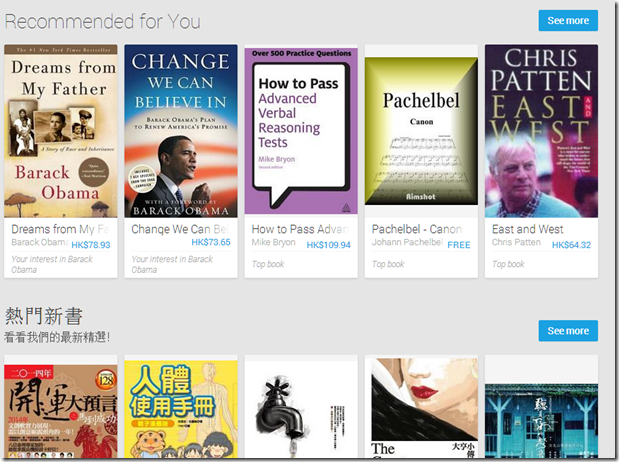Open the 開運大預言 book cover
Viewport: 619px width, 462px height.
(61, 411)
